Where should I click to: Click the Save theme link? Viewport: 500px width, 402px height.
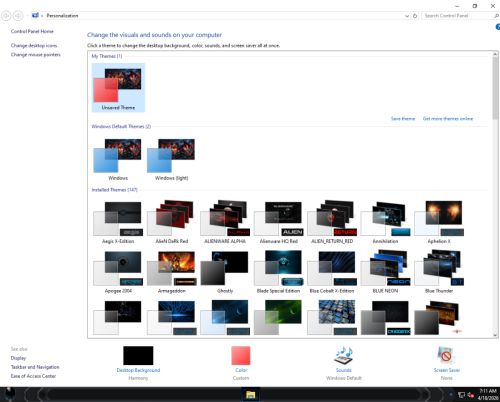coord(403,119)
